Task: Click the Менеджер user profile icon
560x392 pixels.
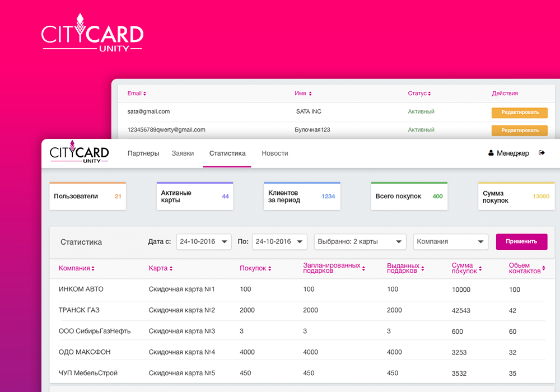Action: (491, 153)
